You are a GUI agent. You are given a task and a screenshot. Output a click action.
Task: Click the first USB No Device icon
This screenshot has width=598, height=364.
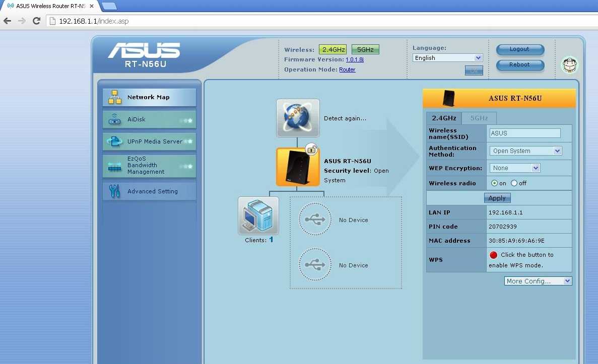click(x=315, y=220)
